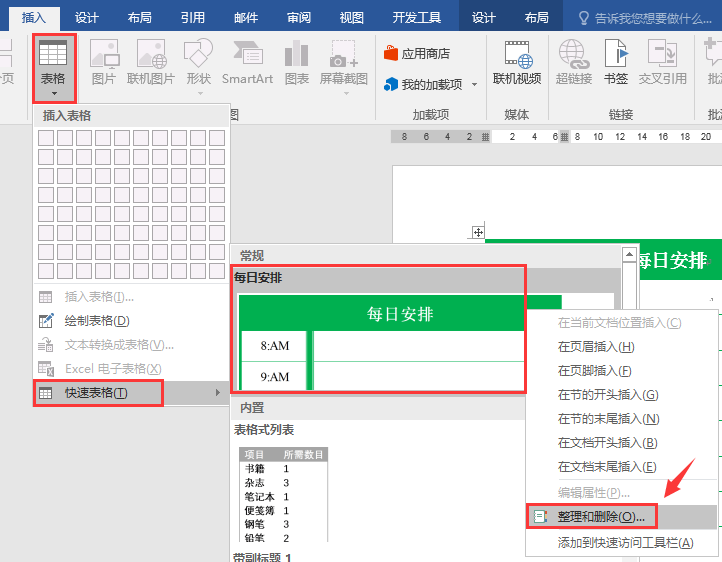Open the 视图 ribbon tab
The image size is (722, 562).
click(352, 18)
